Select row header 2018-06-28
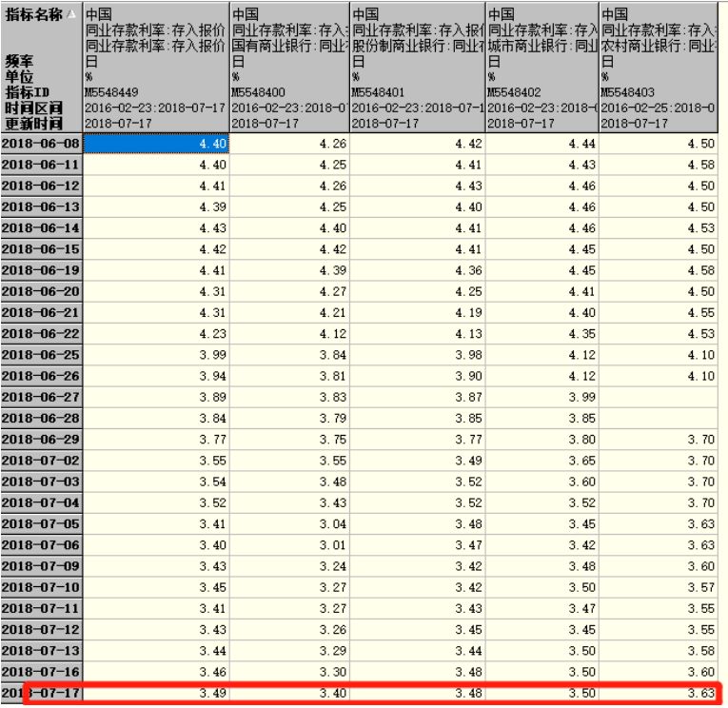The image size is (728, 708). point(41,419)
